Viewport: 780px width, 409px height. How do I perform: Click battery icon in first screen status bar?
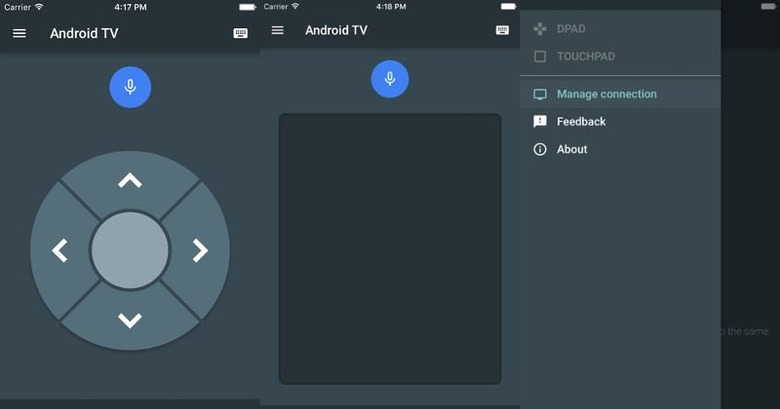point(247,7)
